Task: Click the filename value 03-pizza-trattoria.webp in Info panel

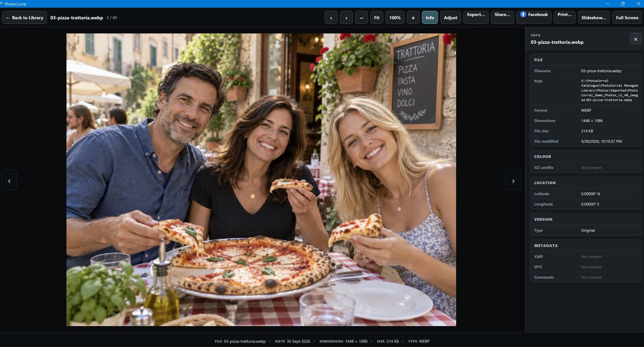Action: [601, 71]
